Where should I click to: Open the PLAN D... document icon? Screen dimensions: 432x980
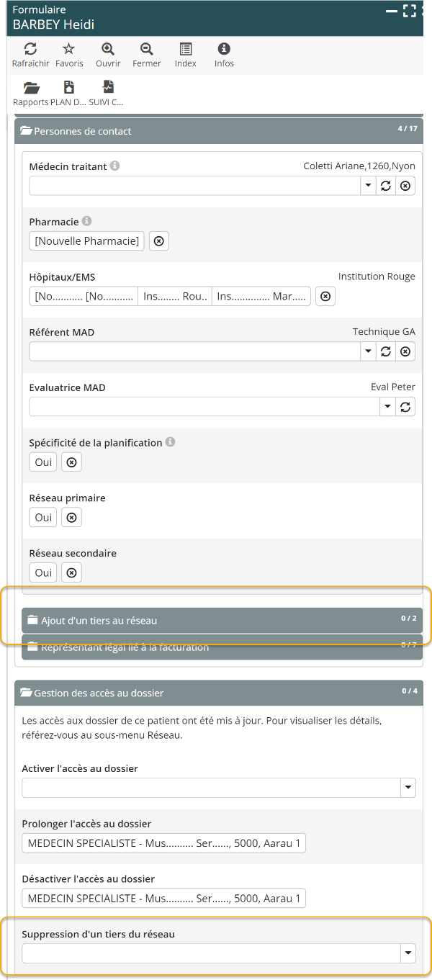pyautogui.click(x=69, y=88)
